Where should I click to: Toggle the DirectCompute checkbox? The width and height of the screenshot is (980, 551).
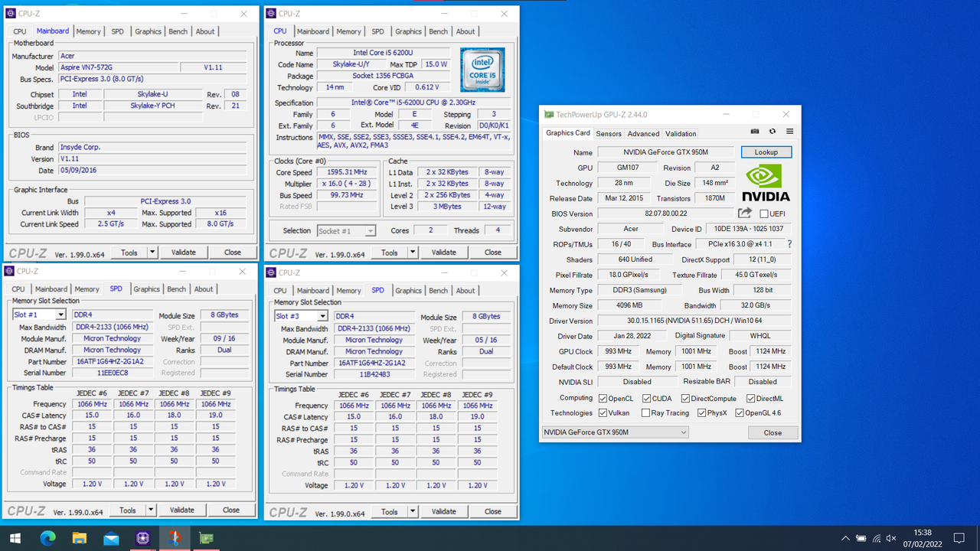tap(685, 398)
